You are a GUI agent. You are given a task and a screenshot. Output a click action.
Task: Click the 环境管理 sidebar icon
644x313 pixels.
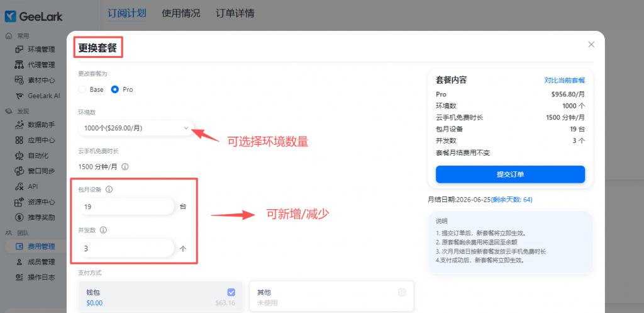(x=19, y=49)
